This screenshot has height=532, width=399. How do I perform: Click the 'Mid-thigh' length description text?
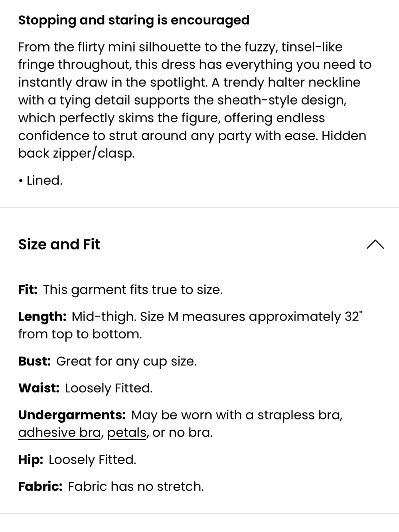pos(104,316)
